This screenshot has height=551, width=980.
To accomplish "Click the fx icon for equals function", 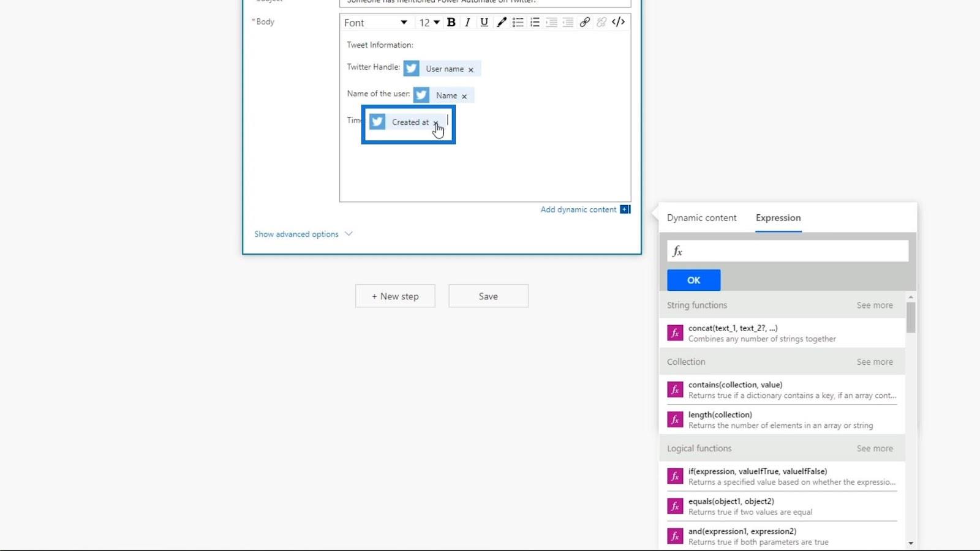I will point(675,506).
